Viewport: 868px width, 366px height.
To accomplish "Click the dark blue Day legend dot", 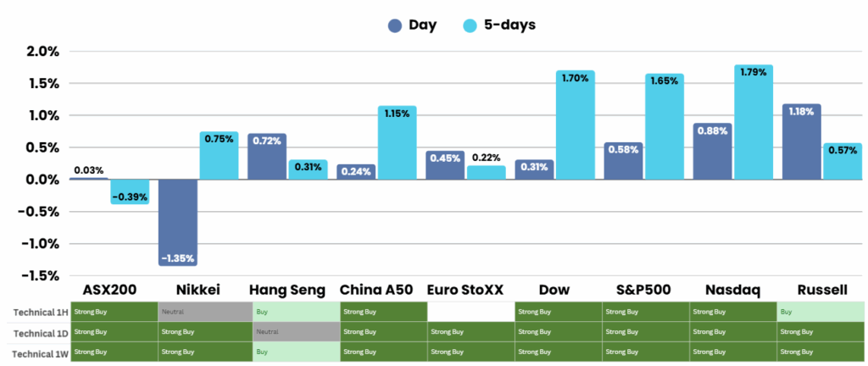I will point(395,25).
